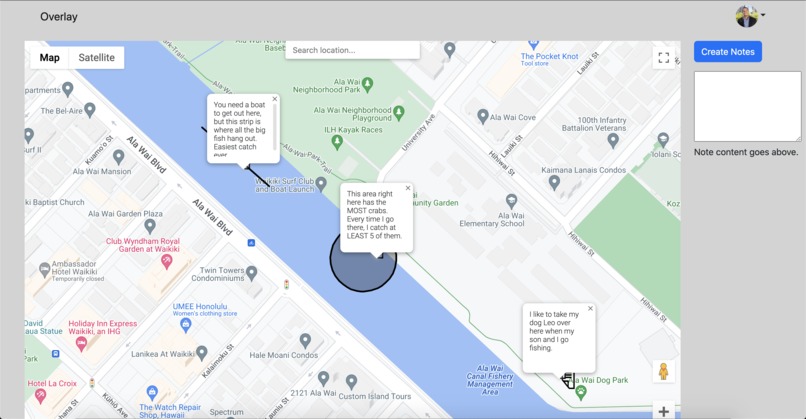Click the scrollbar in boat strip note
Image resolution: width=806 pixels, height=419 pixels.
(274, 127)
